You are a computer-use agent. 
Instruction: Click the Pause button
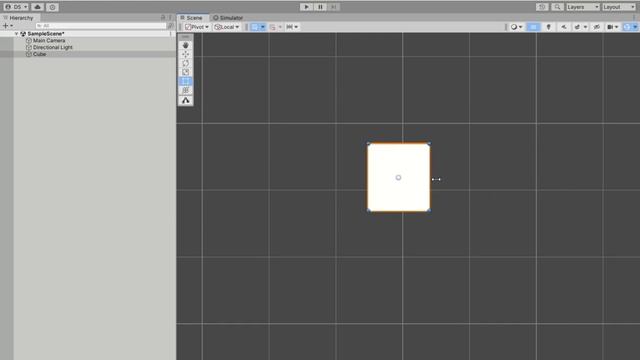pyautogui.click(x=320, y=7)
